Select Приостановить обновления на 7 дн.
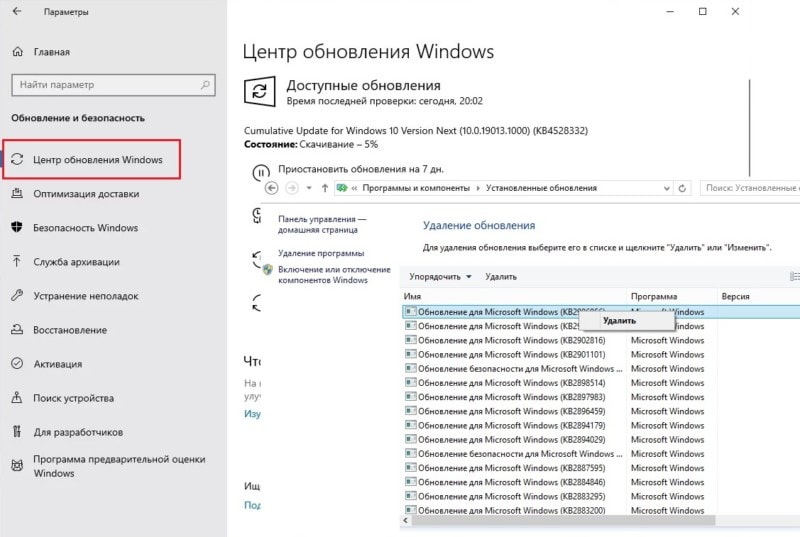 coord(361,169)
